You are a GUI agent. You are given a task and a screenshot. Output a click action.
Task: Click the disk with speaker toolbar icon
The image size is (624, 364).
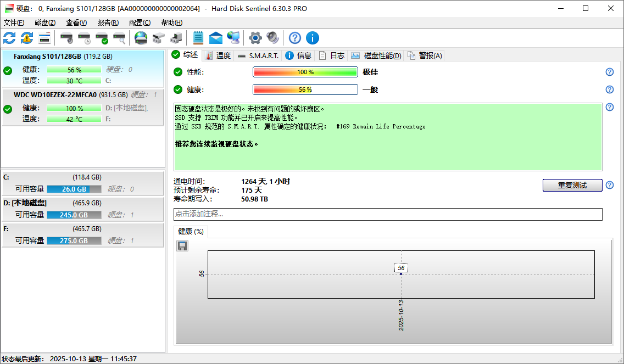pyautogui.click(x=66, y=38)
